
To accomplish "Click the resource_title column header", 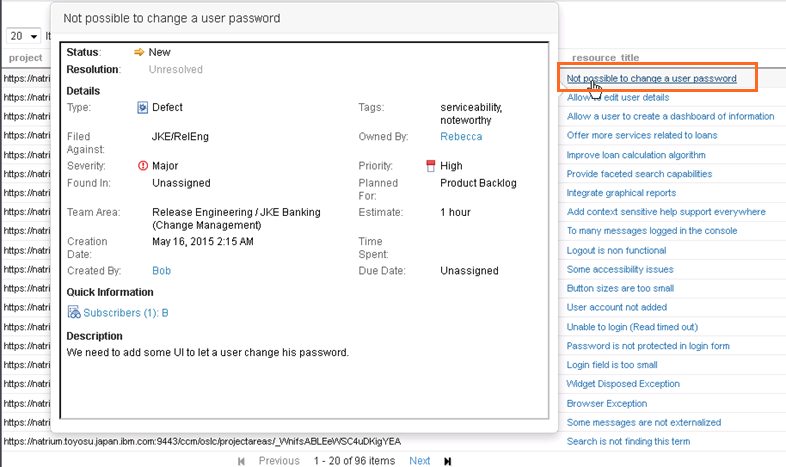I will click(x=606, y=58).
